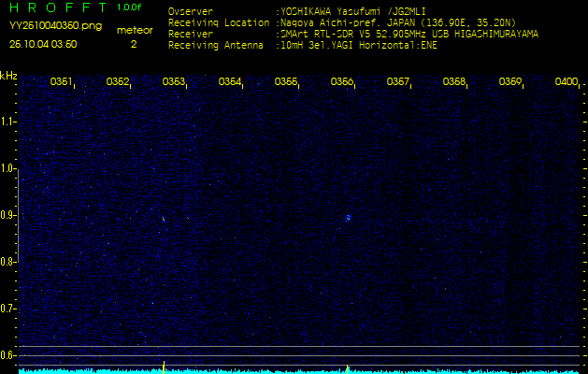The height and width of the screenshot is (374, 588).
Task: Click the 0400 time marker
Action: (566, 81)
